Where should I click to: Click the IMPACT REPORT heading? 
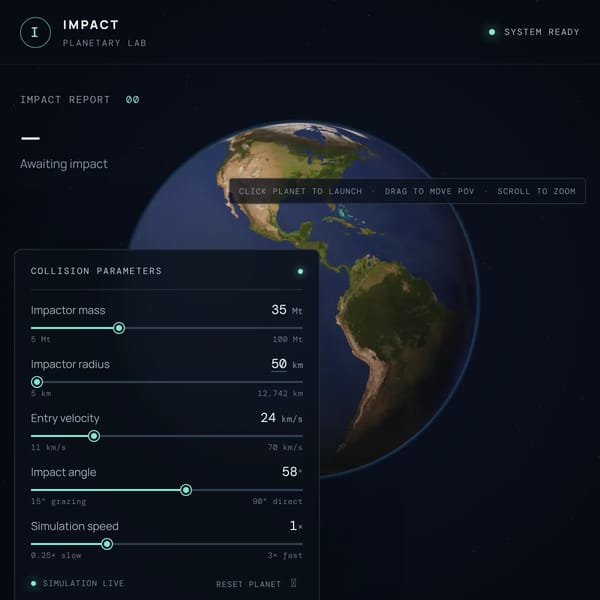(65, 100)
